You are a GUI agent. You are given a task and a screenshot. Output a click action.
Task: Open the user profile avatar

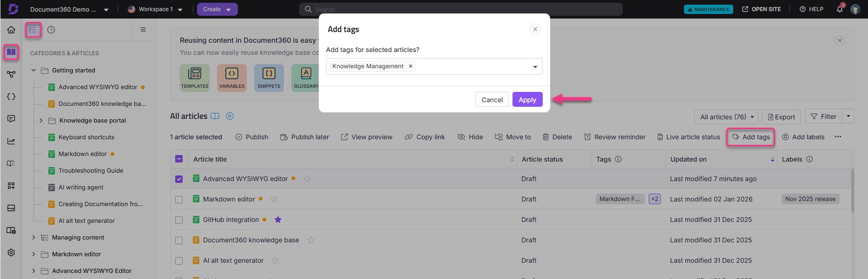coord(855,9)
